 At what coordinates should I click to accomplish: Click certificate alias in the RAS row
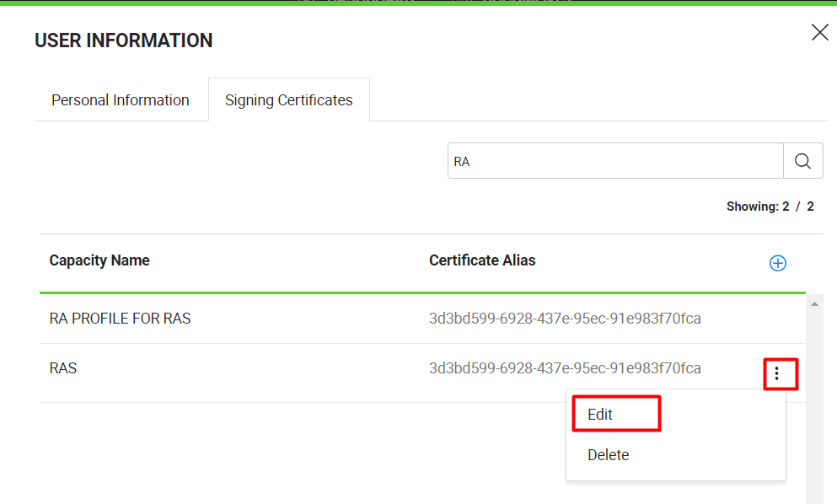(x=565, y=368)
